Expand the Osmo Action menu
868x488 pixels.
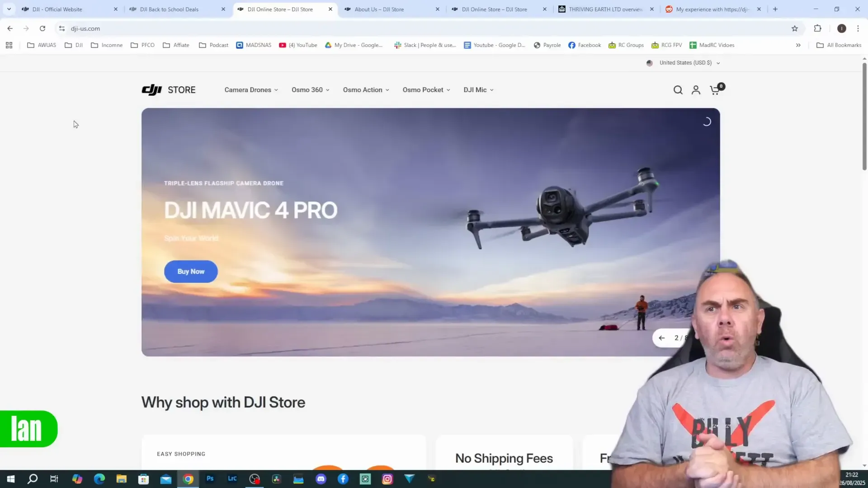366,90
